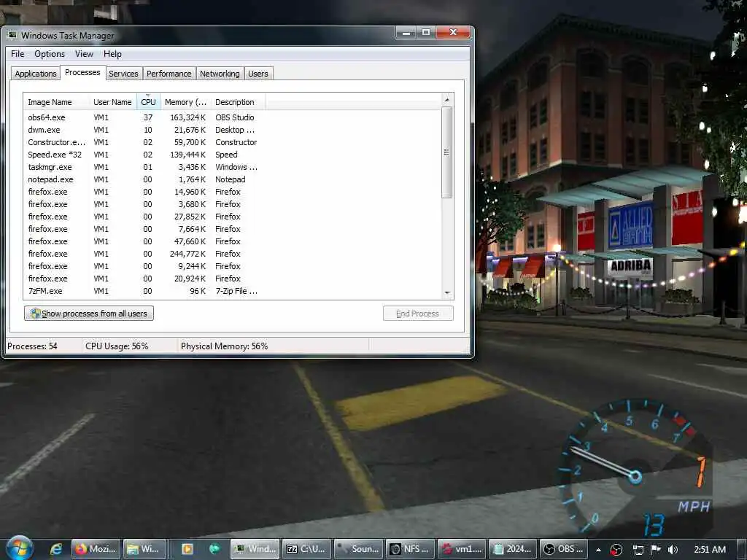Select Firefox process using 47,660 K
This screenshot has width=747, height=560.
coord(233,241)
